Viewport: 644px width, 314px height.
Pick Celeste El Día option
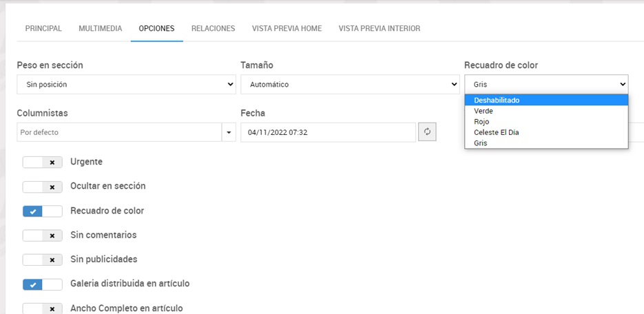(496, 132)
